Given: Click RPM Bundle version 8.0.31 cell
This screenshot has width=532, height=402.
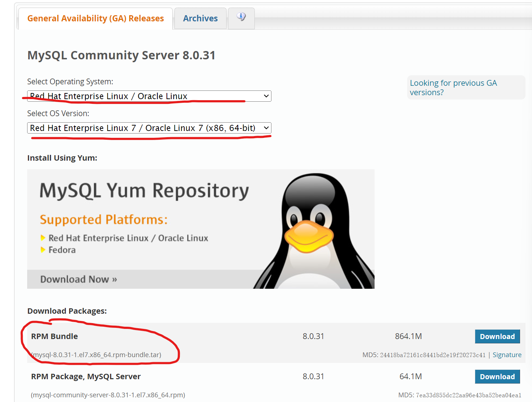Looking at the screenshot, I should pyautogui.click(x=313, y=337).
